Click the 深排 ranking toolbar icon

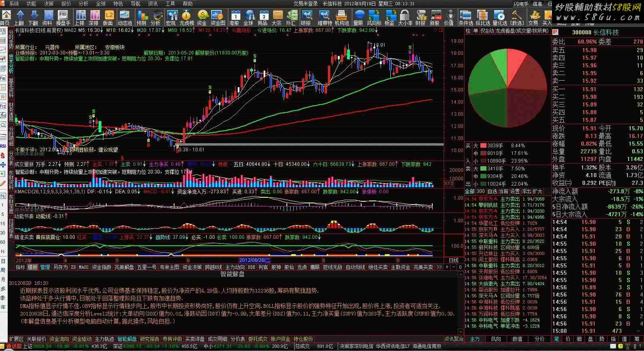(x=94, y=18)
